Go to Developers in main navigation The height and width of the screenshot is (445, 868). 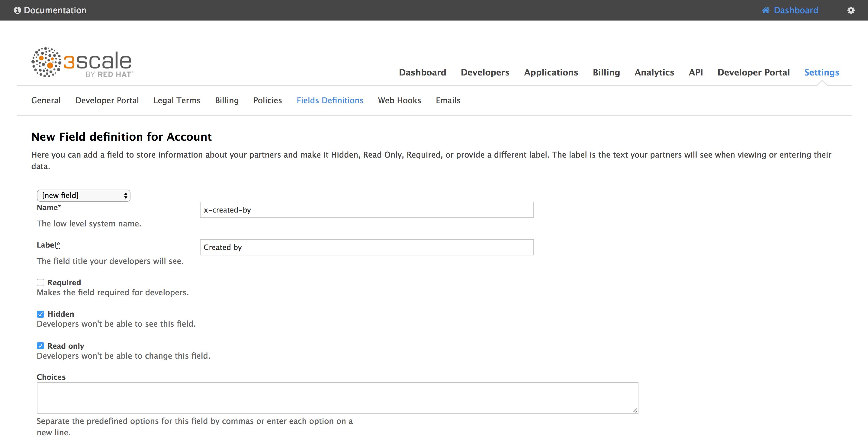coord(485,72)
